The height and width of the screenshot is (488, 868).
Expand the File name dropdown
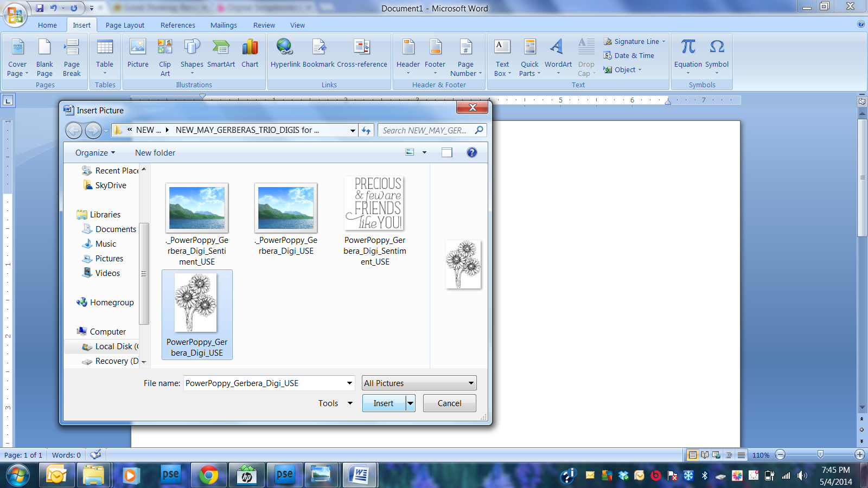[349, 383]
